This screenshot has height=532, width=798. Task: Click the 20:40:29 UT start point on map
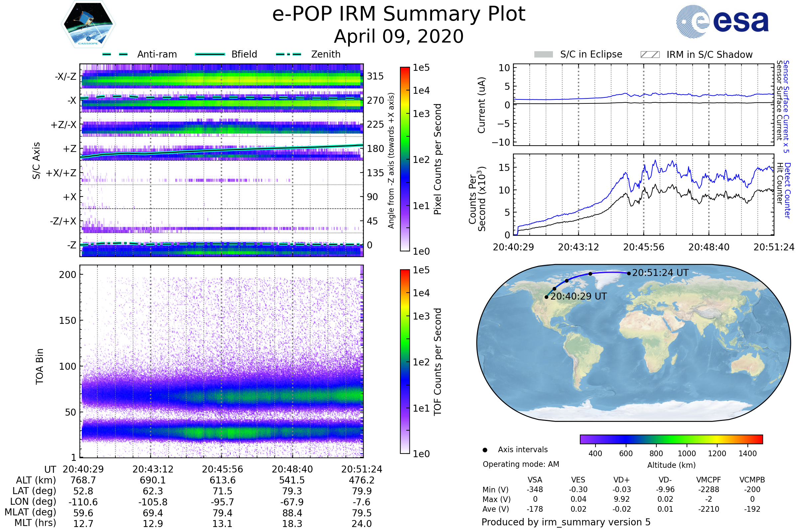[546, 297]
